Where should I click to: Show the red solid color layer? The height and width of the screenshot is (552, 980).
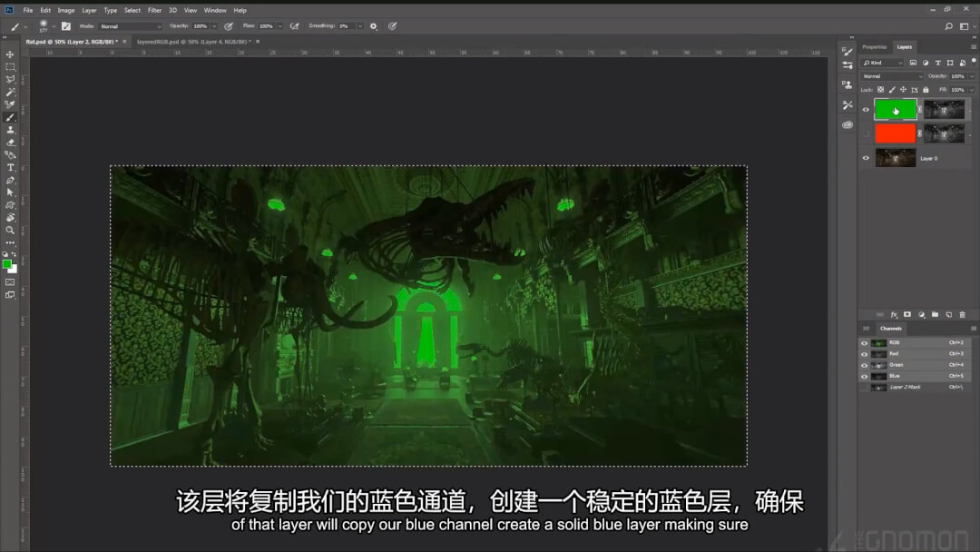[866, 133]
